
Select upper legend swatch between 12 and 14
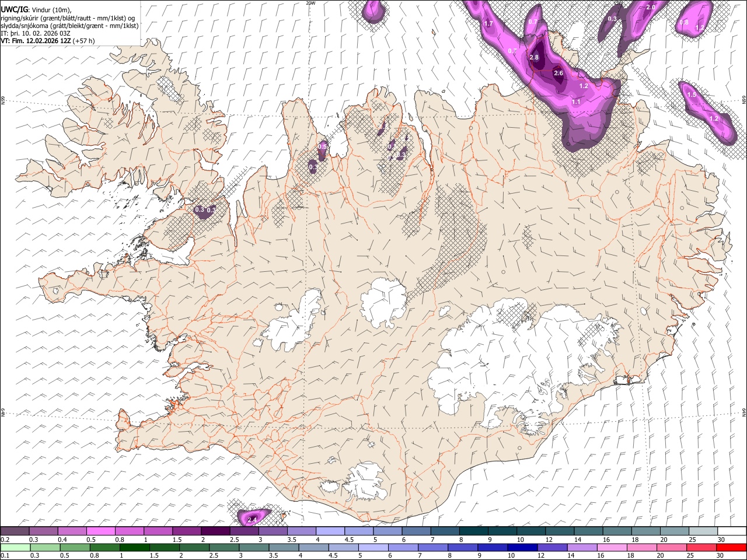[560, 531]
